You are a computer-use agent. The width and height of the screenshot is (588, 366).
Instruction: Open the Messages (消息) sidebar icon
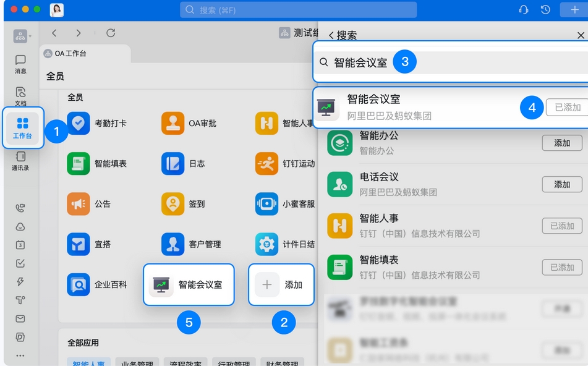point(20,64)
